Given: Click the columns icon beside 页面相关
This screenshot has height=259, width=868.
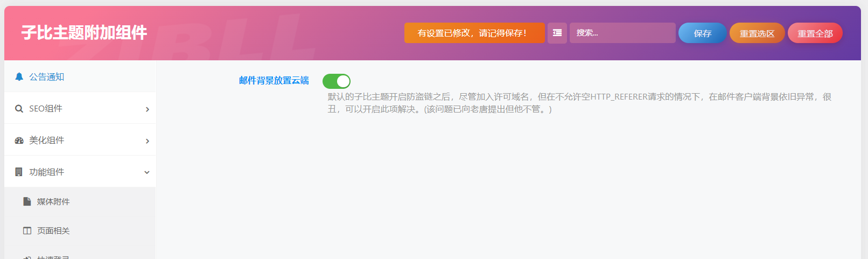Looking at the screenshot, I should click(x=27, y=230).
